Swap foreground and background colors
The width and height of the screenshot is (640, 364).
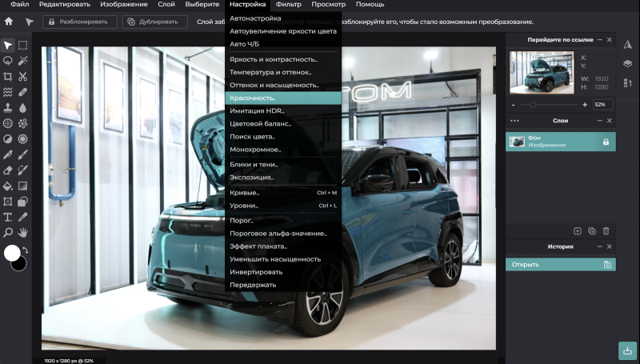tap(26, 250)
